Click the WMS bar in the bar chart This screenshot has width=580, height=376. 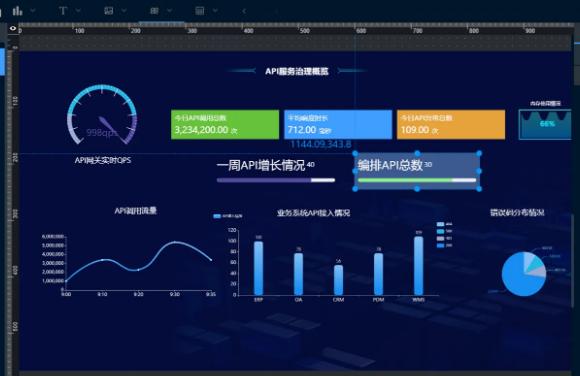[x=418, y=266]
